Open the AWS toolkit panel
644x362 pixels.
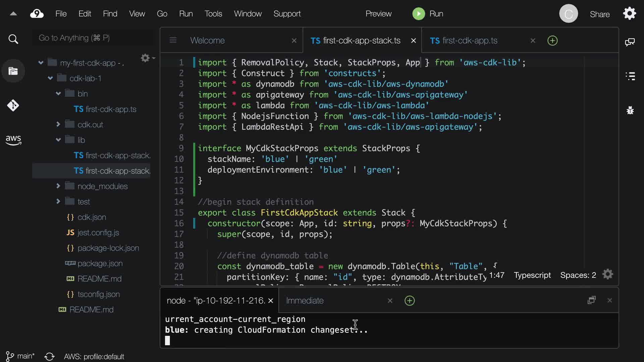13,140
